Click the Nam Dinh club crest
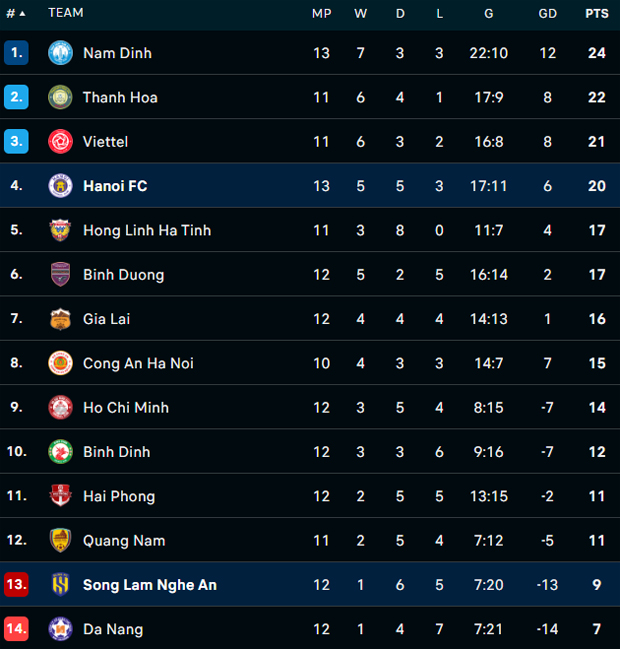 coord(61,53)
